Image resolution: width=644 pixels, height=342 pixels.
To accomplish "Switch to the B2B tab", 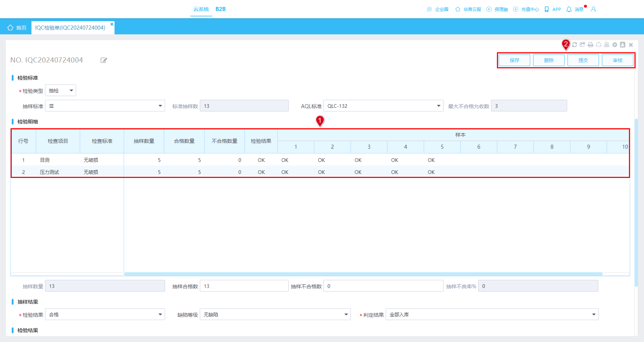I will click(221, 9).
